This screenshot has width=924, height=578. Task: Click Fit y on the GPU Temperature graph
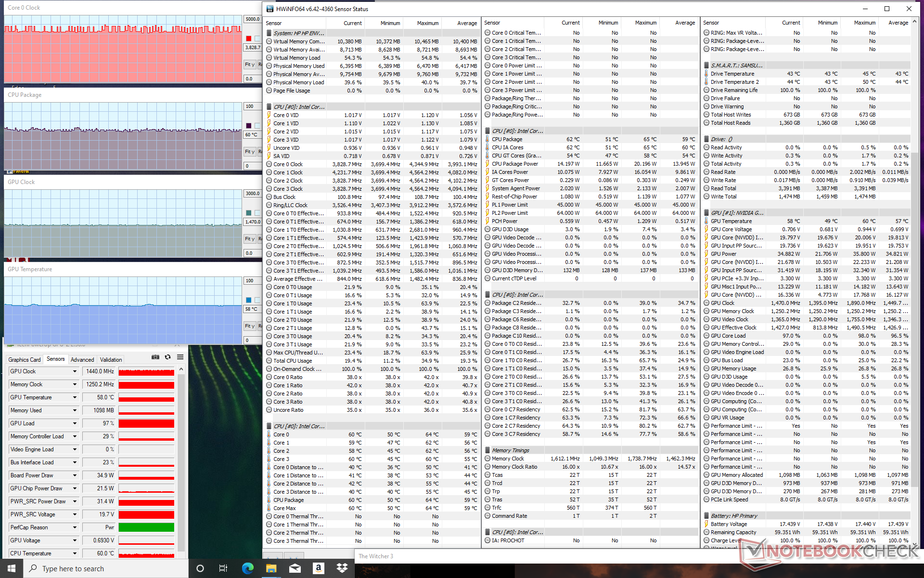click(x=249, y=326)
